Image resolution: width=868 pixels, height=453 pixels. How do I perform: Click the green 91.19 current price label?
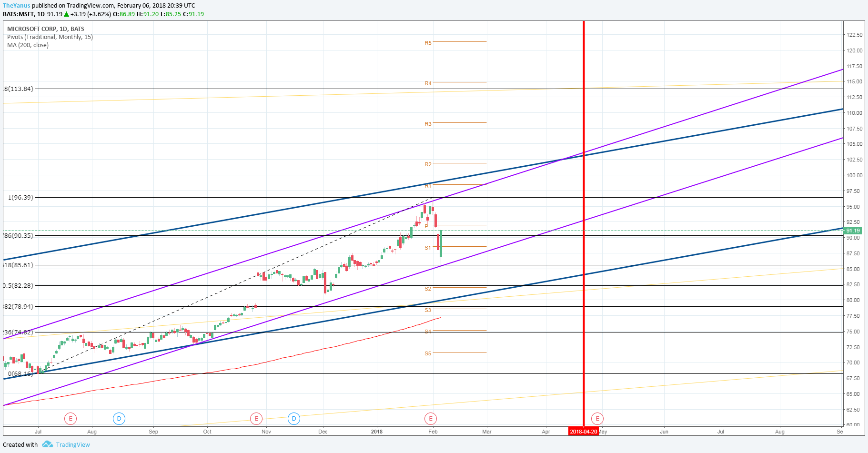point(853,231)
